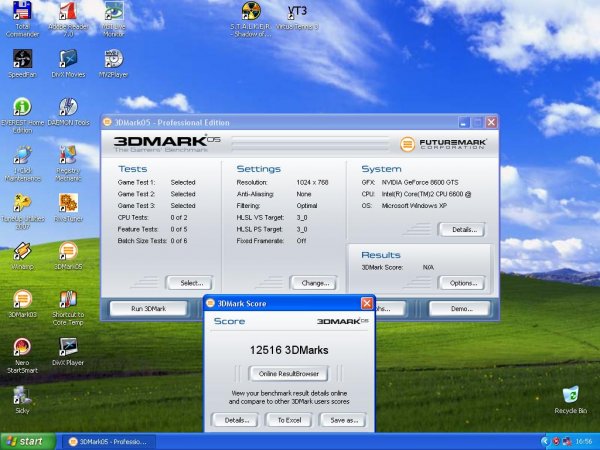Click the 12516 3DMarks score text

coord(289,350)
